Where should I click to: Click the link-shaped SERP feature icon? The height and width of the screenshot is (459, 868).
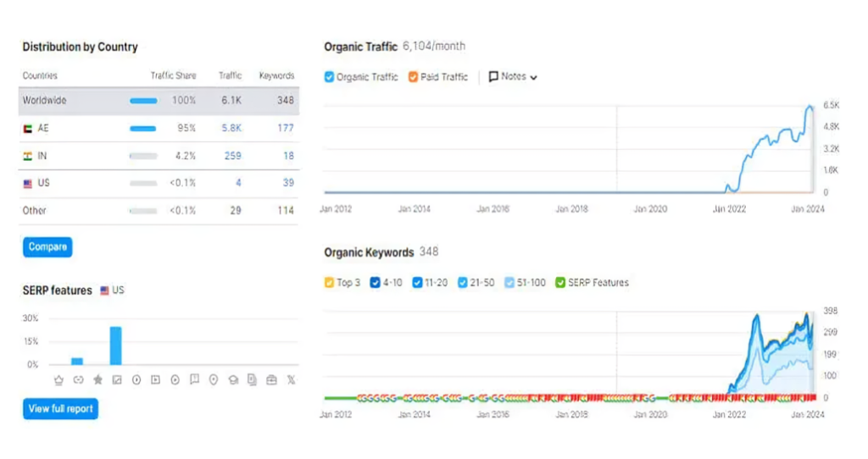coord(78,380)
